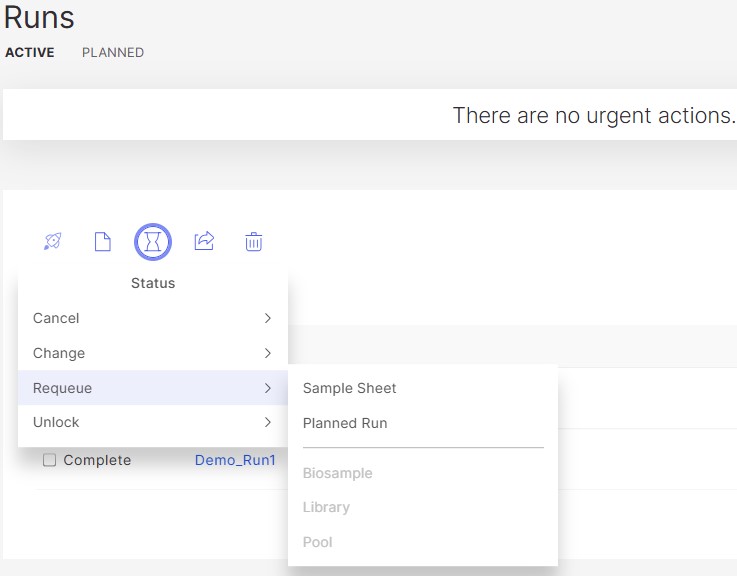
Task: Select the ACTIVE tab
Action: point(30,53)
